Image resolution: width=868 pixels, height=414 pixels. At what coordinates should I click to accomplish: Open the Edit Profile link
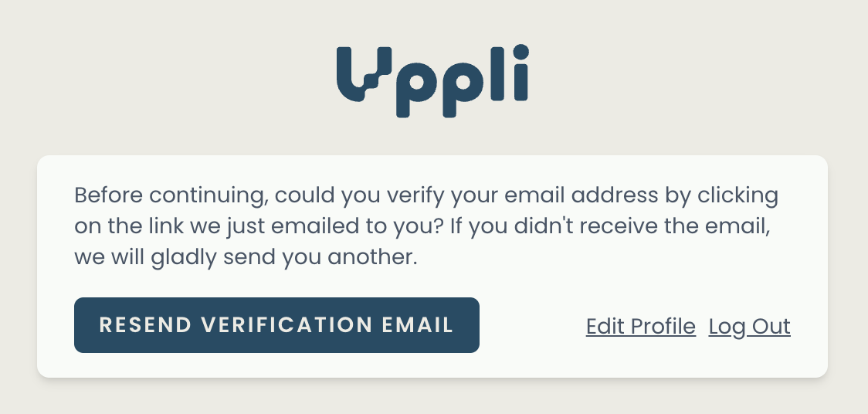point(640,327)
